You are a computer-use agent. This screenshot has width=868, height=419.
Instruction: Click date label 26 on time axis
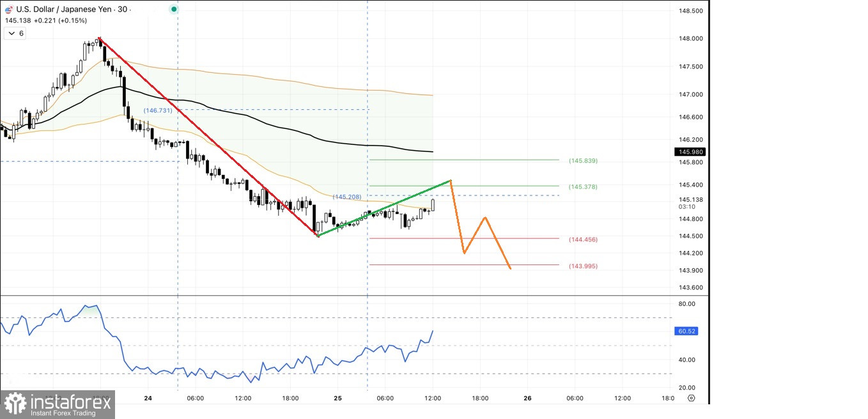pos(527,398)
